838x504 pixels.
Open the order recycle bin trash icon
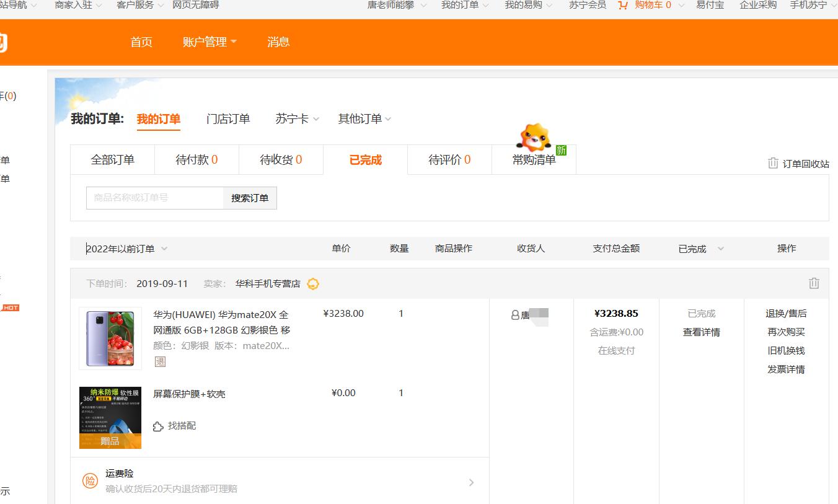tap(773, 163)
